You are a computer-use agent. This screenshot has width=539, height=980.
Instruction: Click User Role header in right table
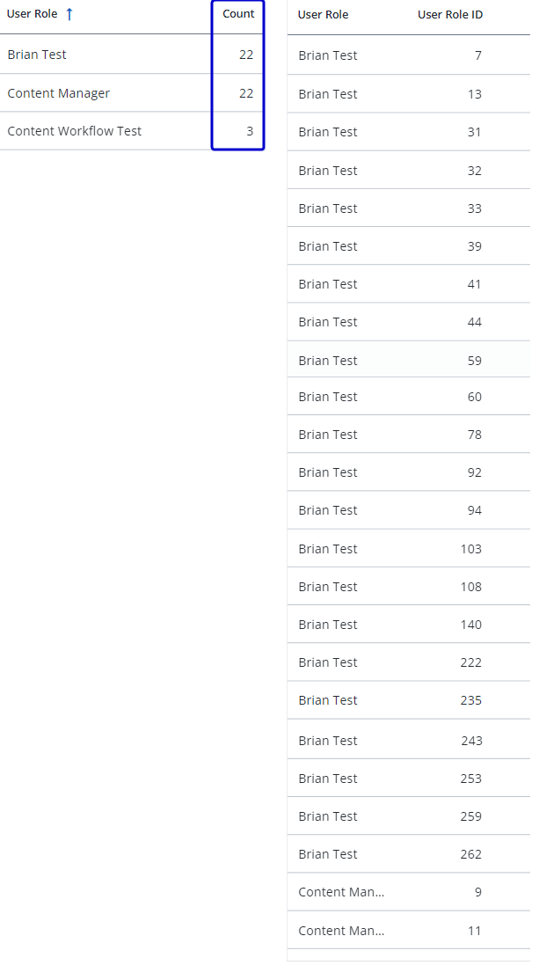[x=323, y=14]
